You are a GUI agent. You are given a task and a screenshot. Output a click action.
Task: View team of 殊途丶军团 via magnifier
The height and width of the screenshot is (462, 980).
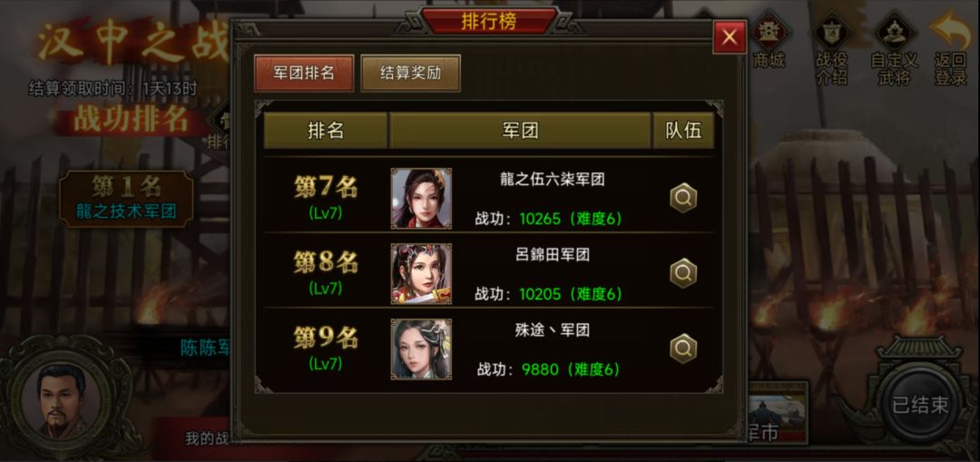tap(683, 349)
